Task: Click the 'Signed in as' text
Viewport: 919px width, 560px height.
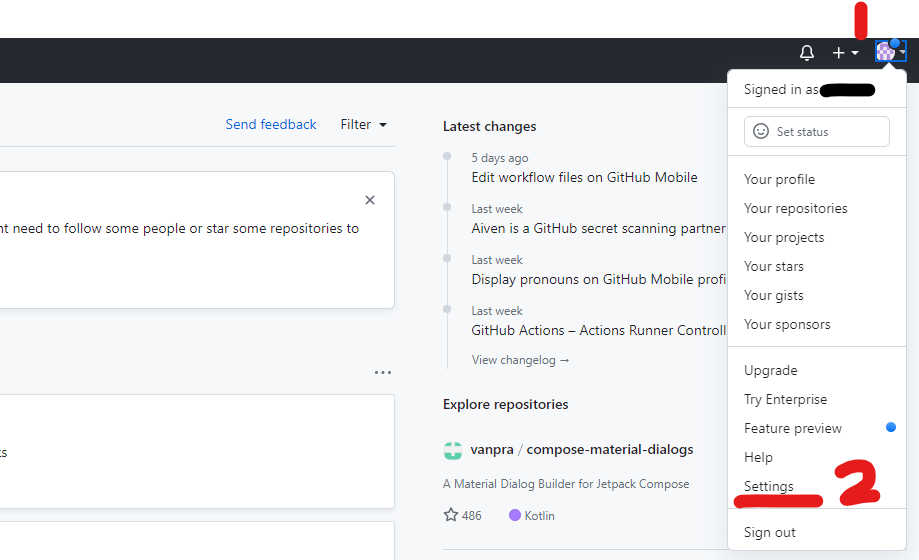Action: pyautogui.click(x=781, y=90)
